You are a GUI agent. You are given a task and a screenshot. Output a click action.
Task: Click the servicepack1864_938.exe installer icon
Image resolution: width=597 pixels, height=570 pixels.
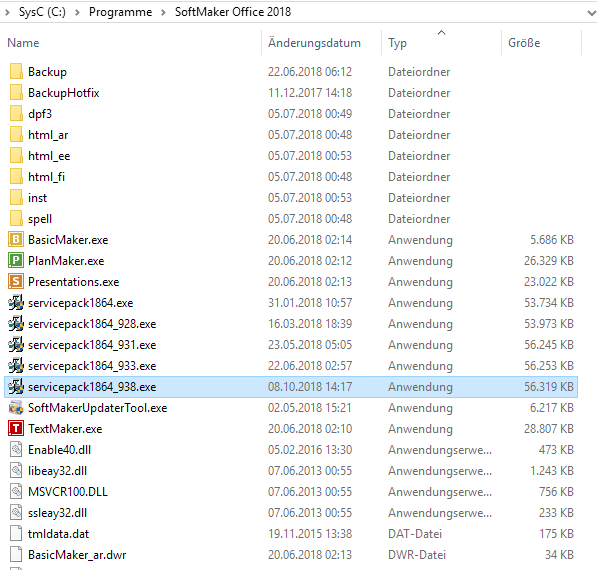[x=16, y=387]
